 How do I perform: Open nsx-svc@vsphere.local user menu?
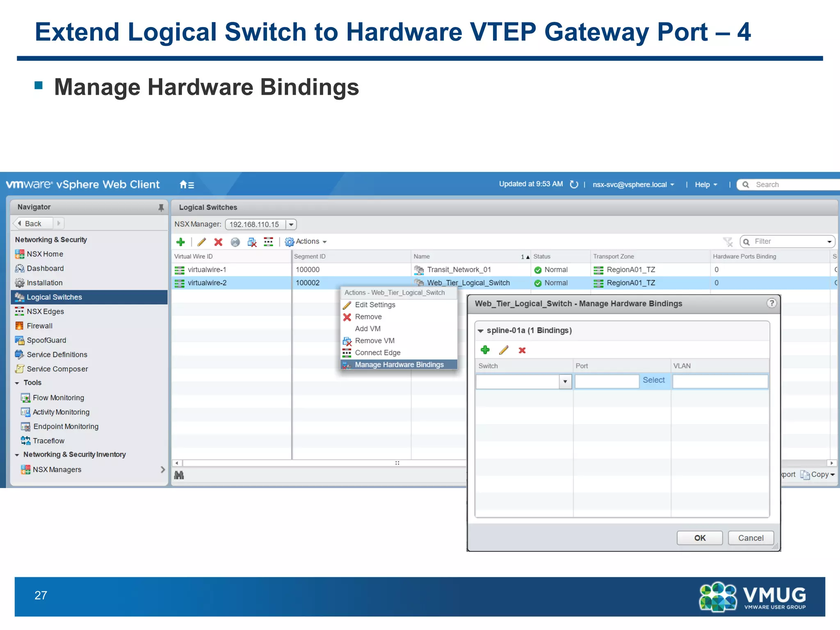click(633, 185)
